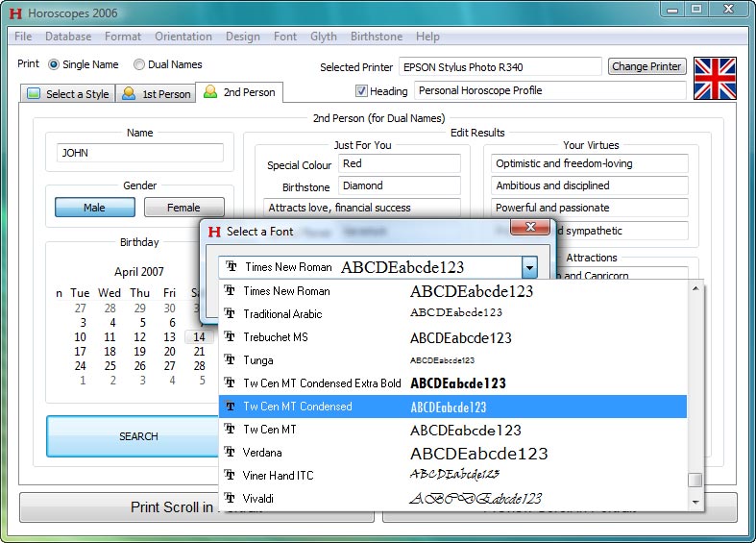Click TrueType icon in font combo box field
The width and height of the screenshot is (756, 543).
click(x=232, y=266)
